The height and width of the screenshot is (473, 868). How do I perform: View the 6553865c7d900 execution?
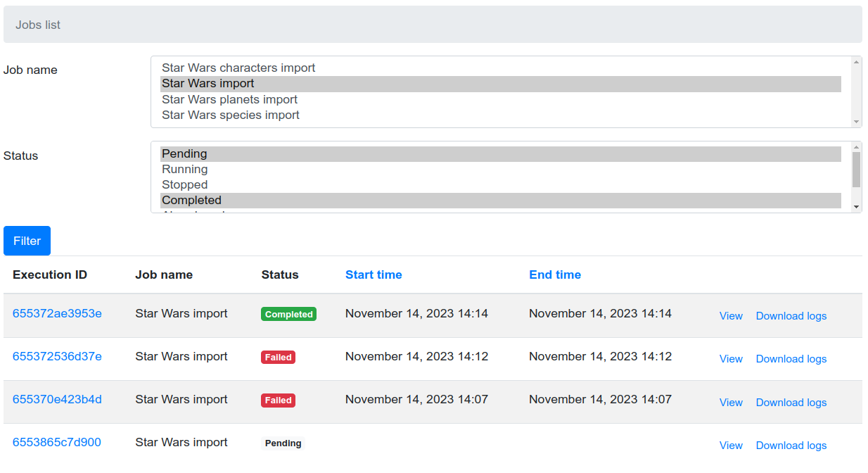point(731,446)
